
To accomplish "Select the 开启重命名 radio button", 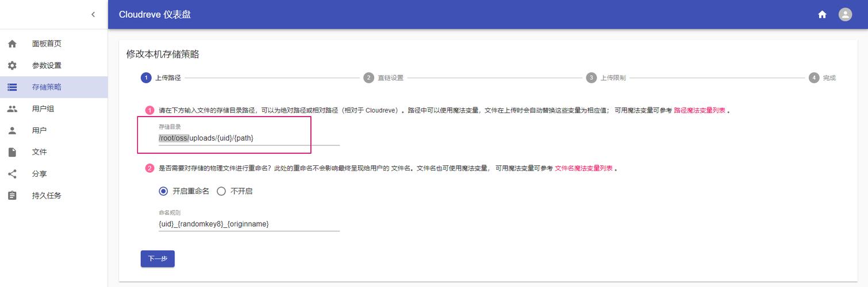I will point(163,191).
